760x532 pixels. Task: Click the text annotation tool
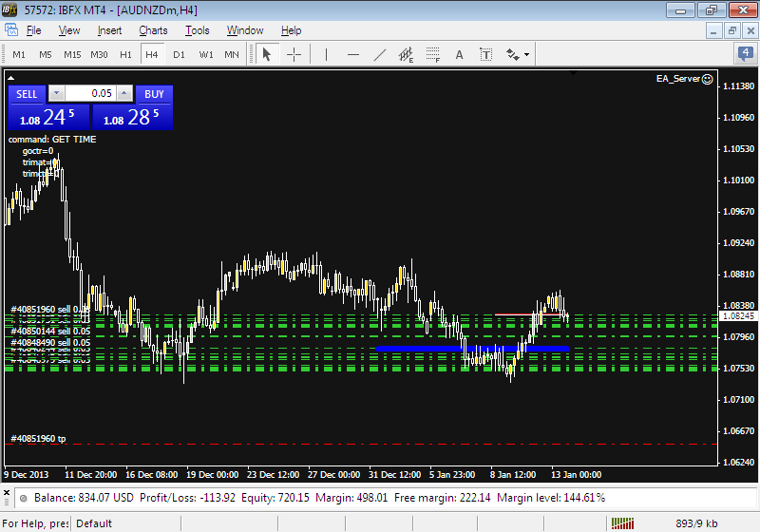point(460,54)
